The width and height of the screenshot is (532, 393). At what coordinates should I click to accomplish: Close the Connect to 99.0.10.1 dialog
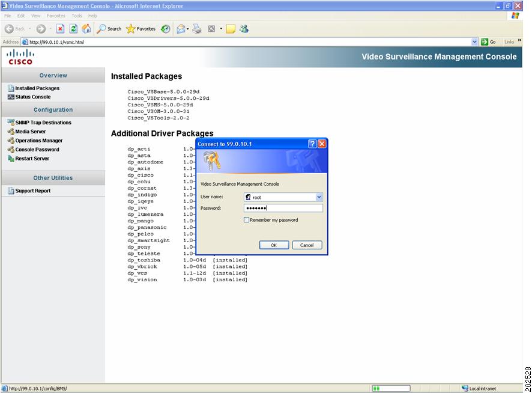click(x=322, y=144)
